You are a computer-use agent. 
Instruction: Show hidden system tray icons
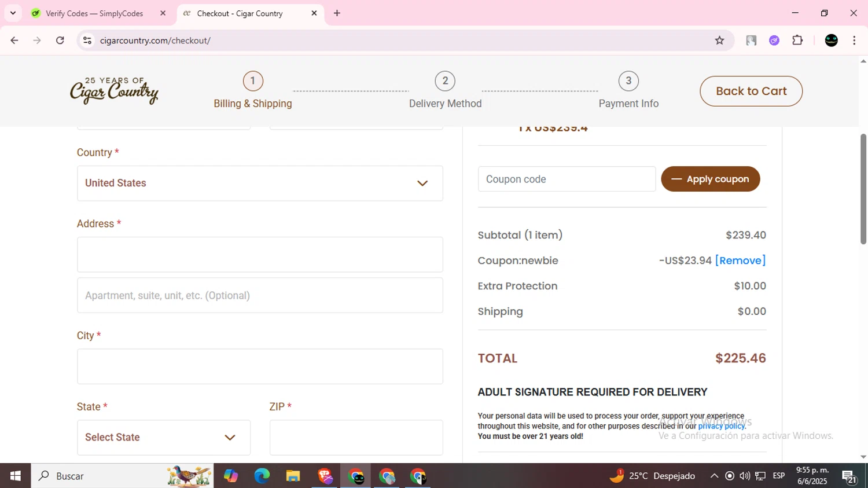[714, 476]
